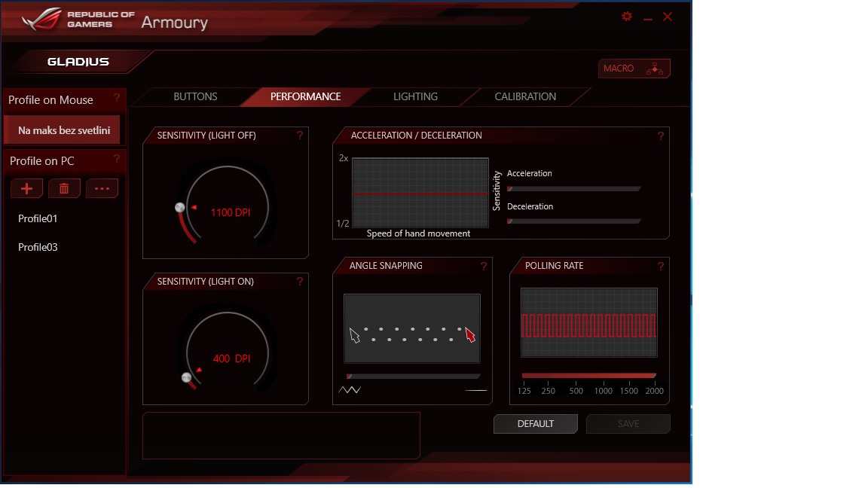Click the straight line full-snapping icon

click(x=476, y=390)
